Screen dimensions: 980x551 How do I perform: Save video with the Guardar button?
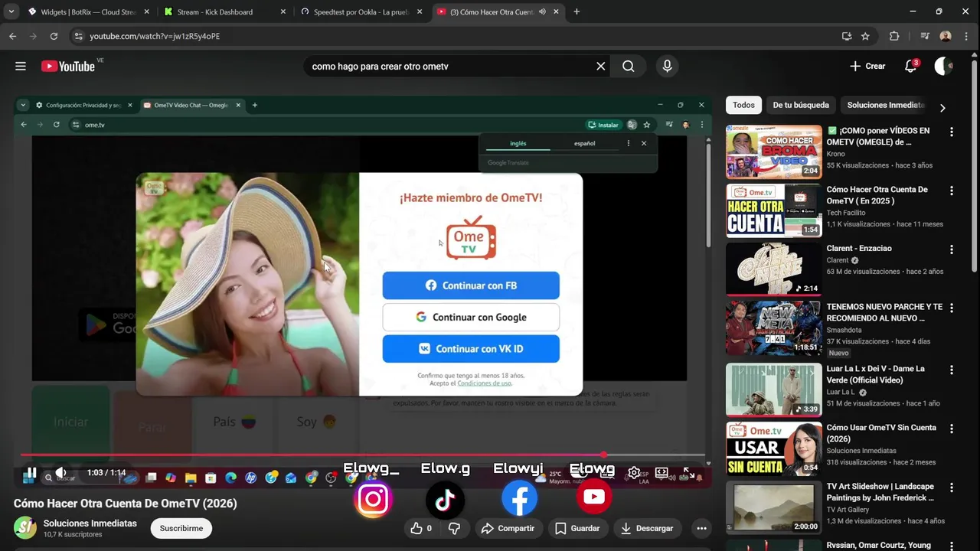tap(577, 528)
